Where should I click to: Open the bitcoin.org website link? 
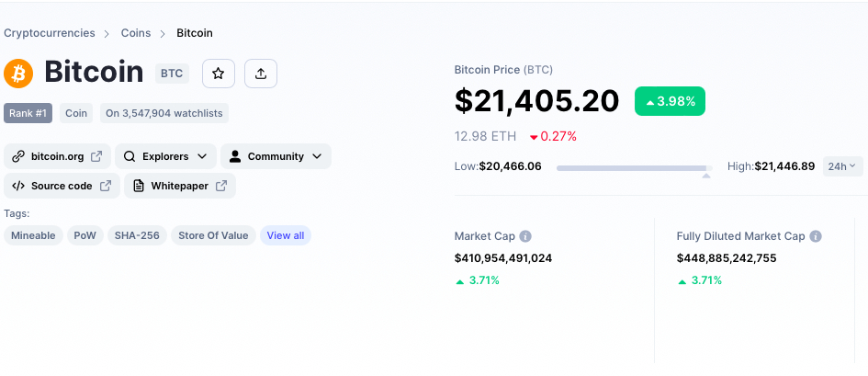[58, 156]
